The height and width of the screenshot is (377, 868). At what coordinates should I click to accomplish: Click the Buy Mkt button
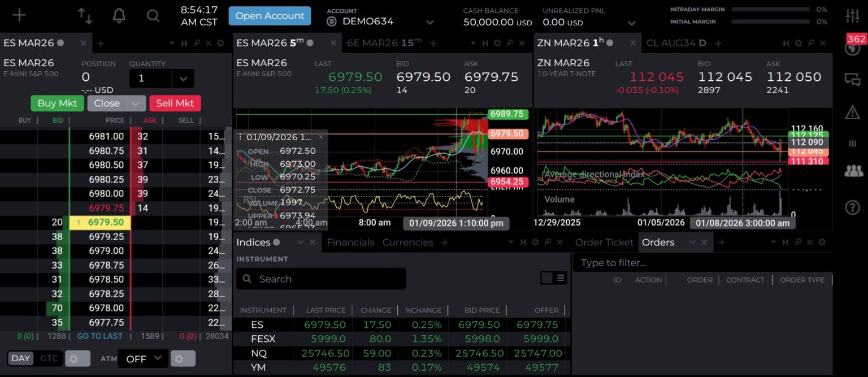[x=57, y=103]
